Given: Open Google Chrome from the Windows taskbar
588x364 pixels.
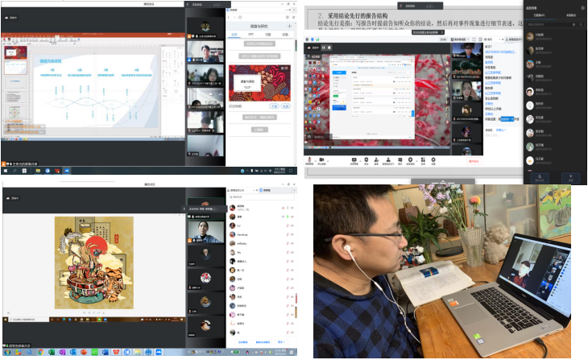Looking at the screenshot, I should pos(41,352).
